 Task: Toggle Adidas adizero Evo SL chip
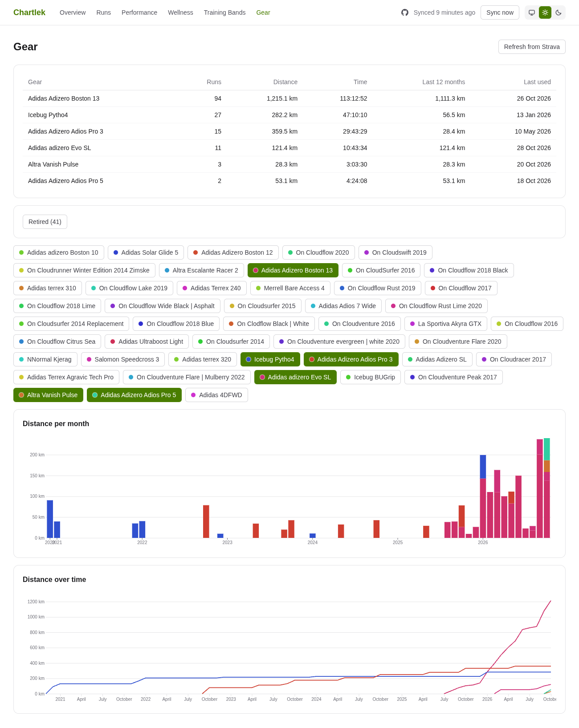(x=295, y=377)
